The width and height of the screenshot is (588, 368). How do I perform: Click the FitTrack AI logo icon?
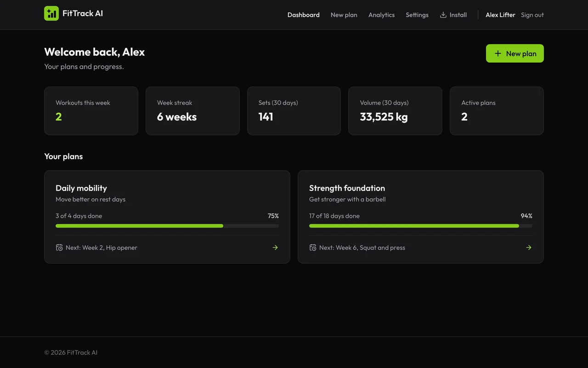(51, 13)
